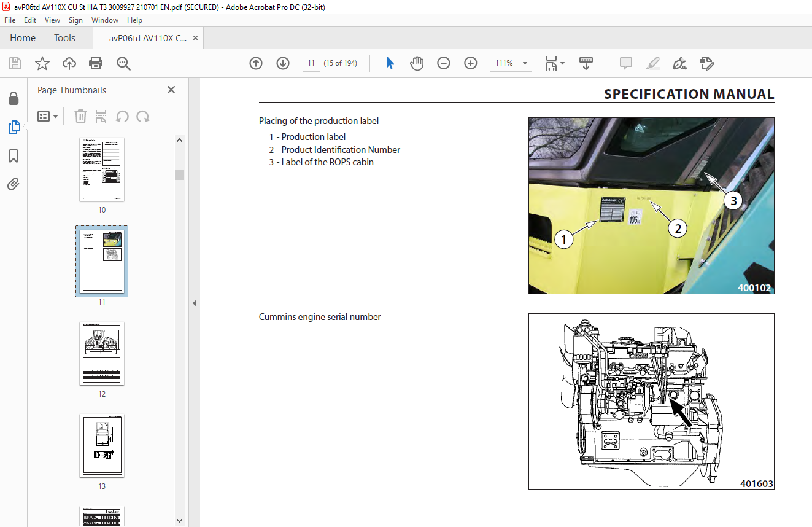Image resolution: width=812 pixels, height=527 pixels.
Task: Click '2 - Product Identification Number' text
Action: click(334, 150)
